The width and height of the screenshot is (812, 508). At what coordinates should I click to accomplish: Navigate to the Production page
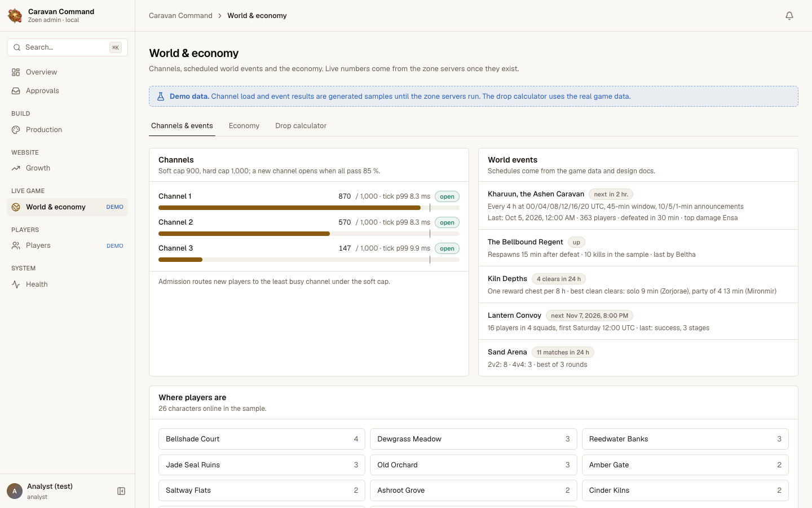pyautogui.click(x=67, y=130)
